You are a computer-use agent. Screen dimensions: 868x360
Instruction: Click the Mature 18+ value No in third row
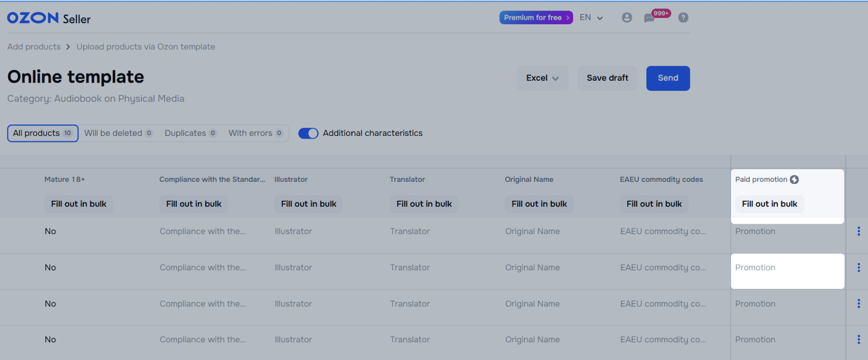pyautogui.click(x=50, y=304)
